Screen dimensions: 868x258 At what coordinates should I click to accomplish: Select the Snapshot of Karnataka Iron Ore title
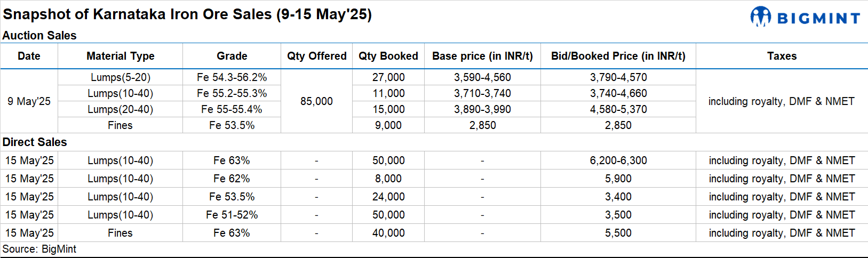coord(187,14)
